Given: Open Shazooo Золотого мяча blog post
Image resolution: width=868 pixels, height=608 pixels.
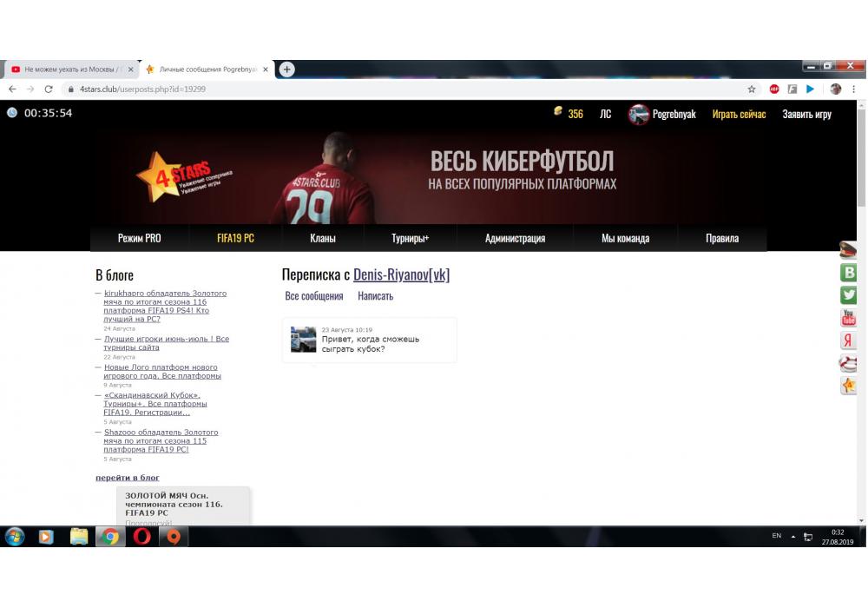Looking at the screenshot, I should (x=161, y=440).
